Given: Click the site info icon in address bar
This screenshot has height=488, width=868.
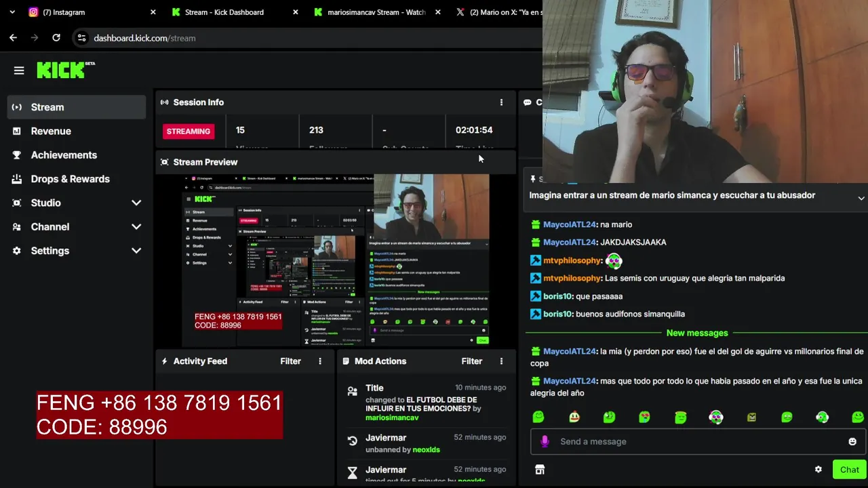Looking at the screenshot, I should [x=81, y=38].
